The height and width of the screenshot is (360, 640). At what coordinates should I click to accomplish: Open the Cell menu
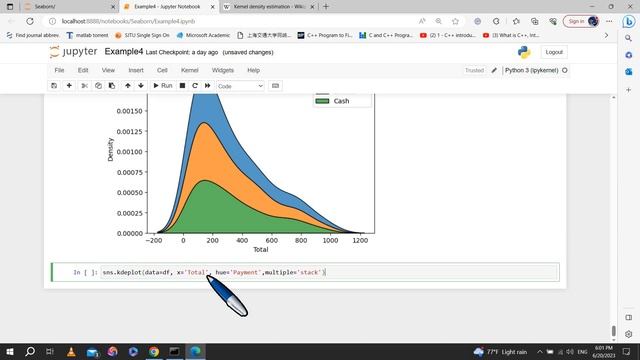tap(162, 70)
